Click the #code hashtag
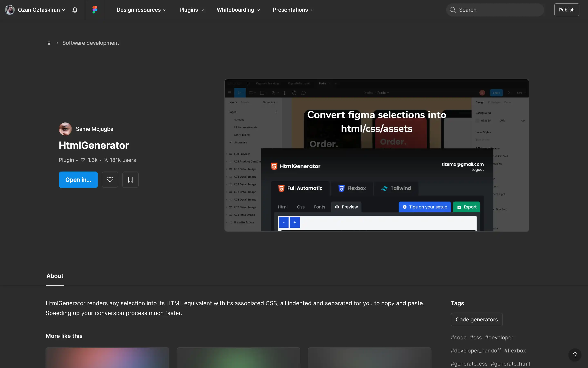This screenshot has height=368, width=588. click(x=459, y=337)
